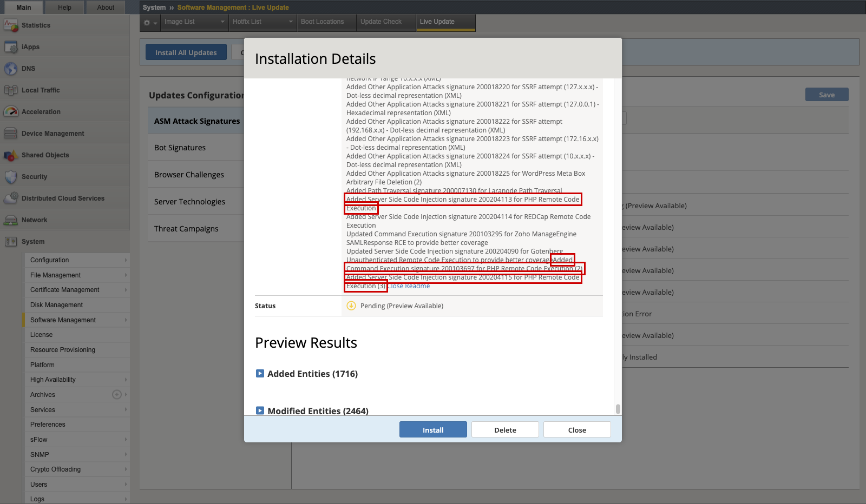
Task: Expand the High Availability submenu
Action: click(77, 380)
